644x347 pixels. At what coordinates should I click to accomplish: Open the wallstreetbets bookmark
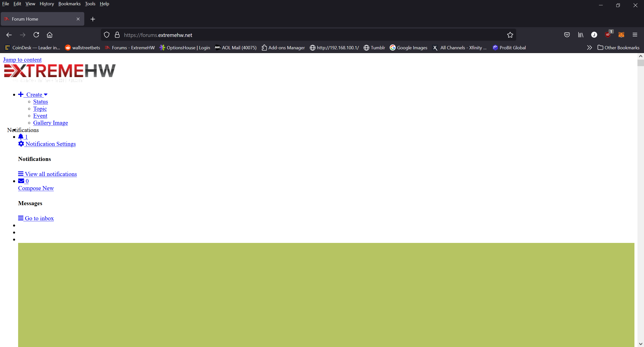[83, 48]
